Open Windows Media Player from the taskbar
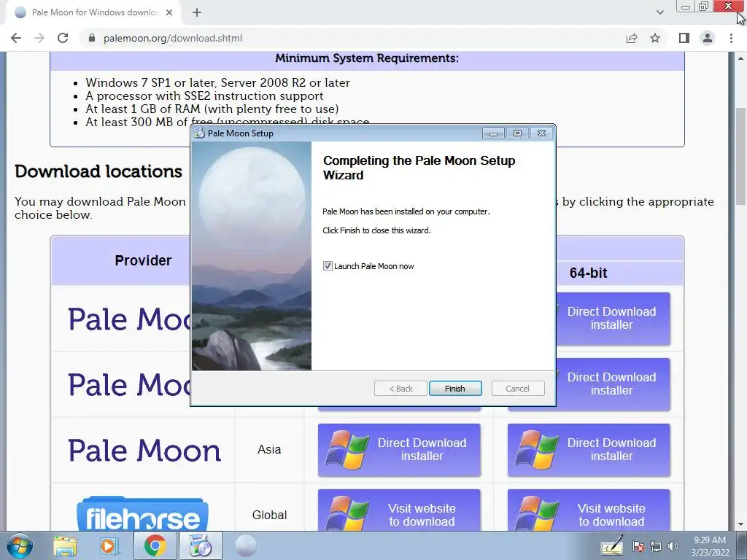 point(109,545)
